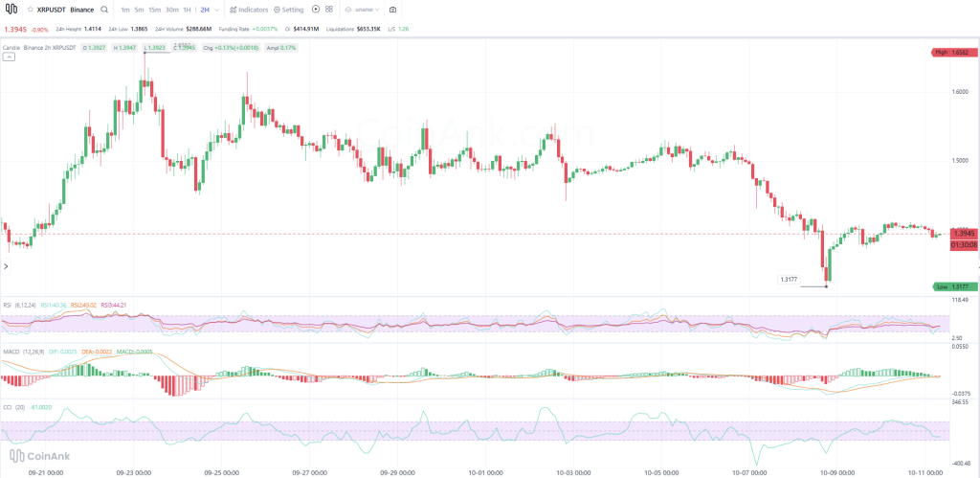Click the CCI (20) indicator label
Viewport: 980px width, 478px height.
tap(13, 407)
